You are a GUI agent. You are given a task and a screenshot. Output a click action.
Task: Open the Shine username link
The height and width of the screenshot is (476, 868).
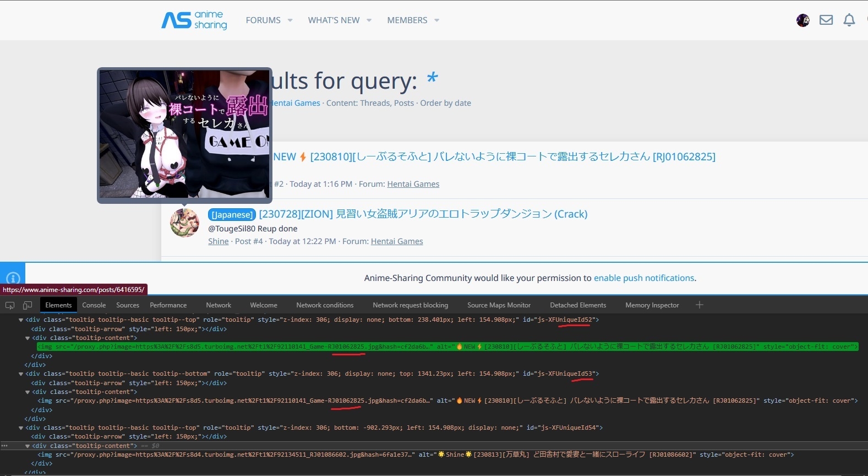[219, 241]
